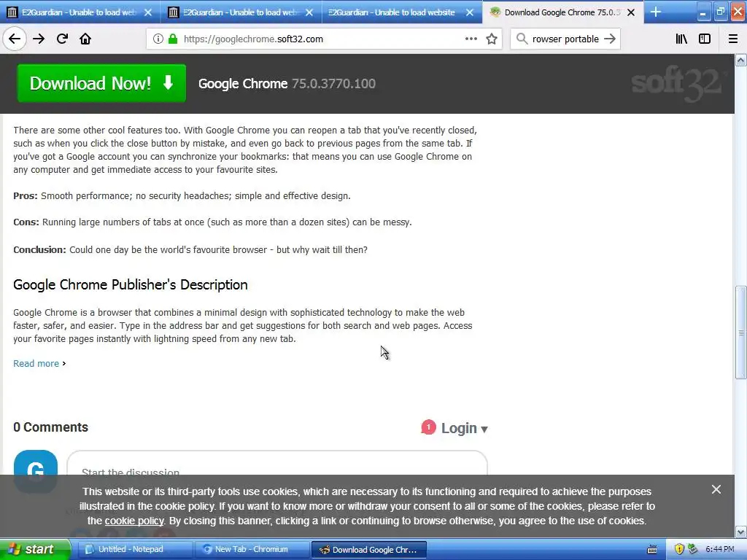Click the vertical scrollbar thumb
The image size is (747, 560).
[x=740, y=332]
